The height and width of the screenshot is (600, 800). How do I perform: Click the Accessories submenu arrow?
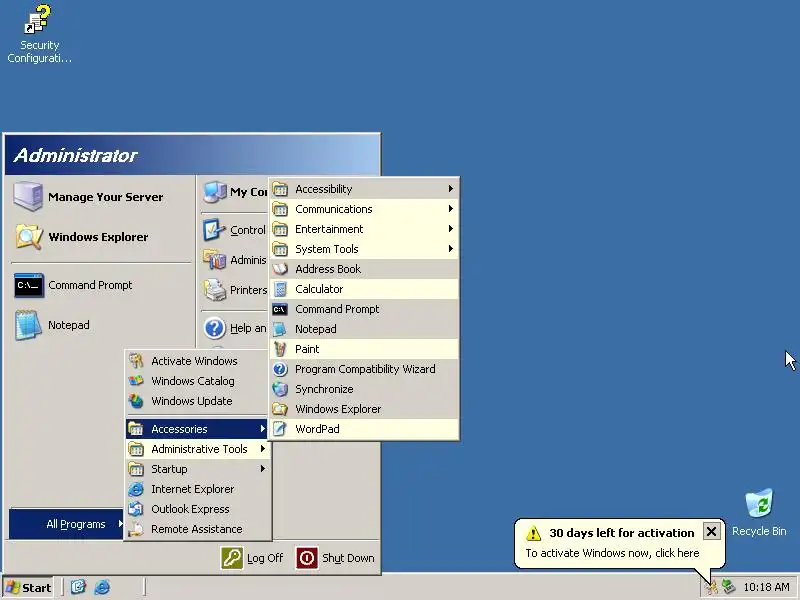point(263,429)
